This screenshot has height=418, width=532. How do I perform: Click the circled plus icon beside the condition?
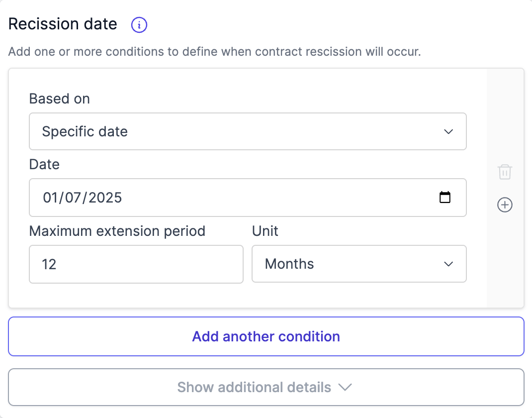[505, 205]
